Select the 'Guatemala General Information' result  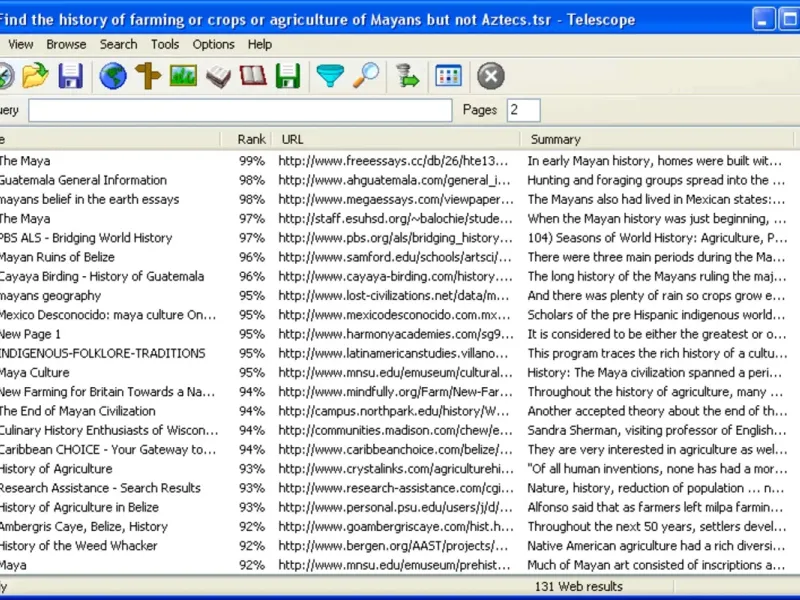point(400,180)
